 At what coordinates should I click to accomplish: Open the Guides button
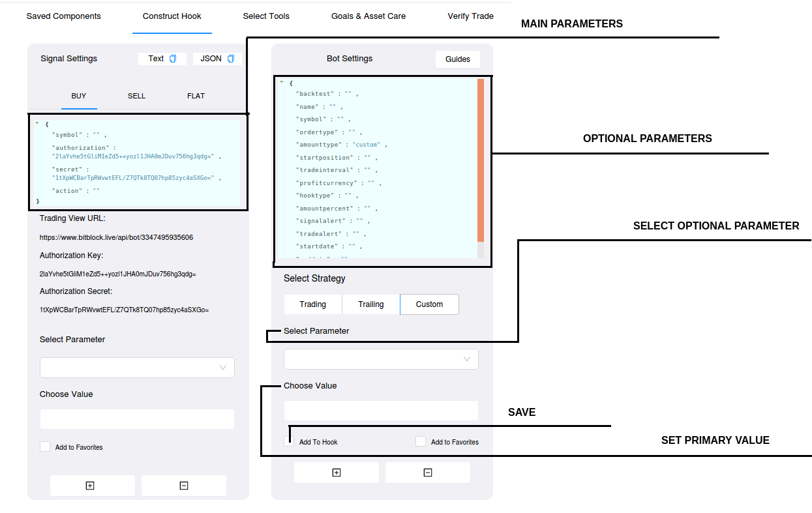pyautogui.click(x=458, y=59)
